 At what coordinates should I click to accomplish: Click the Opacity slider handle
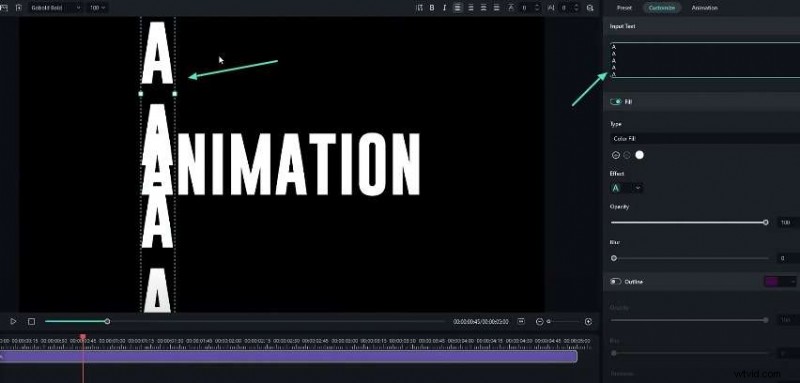coord(765,222)
